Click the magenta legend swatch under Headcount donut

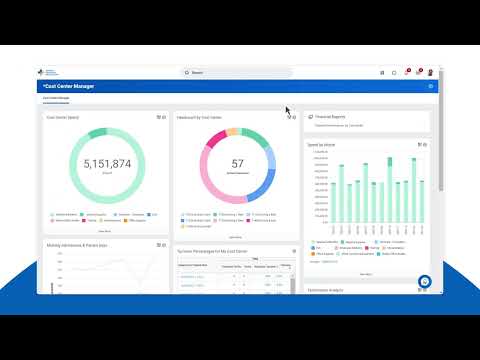248,221
